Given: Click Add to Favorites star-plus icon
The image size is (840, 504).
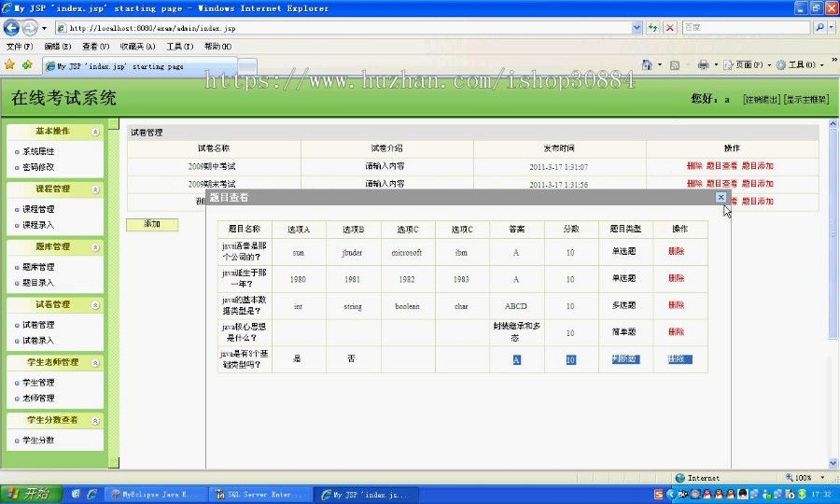Looking at the screenshot, I should tap(27, 64).
